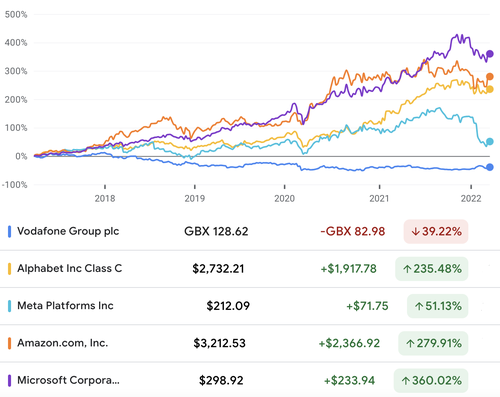Click the change value +$233.94
Image resolution: width=500 pixels, height=397 pixels.
349,380
